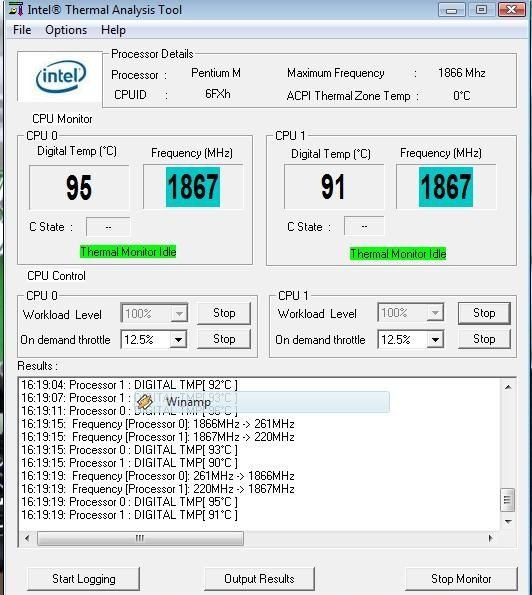Select log line Processor 1 220MHz -> 1867MHz
532x595 pixels.
pos(158,489)
